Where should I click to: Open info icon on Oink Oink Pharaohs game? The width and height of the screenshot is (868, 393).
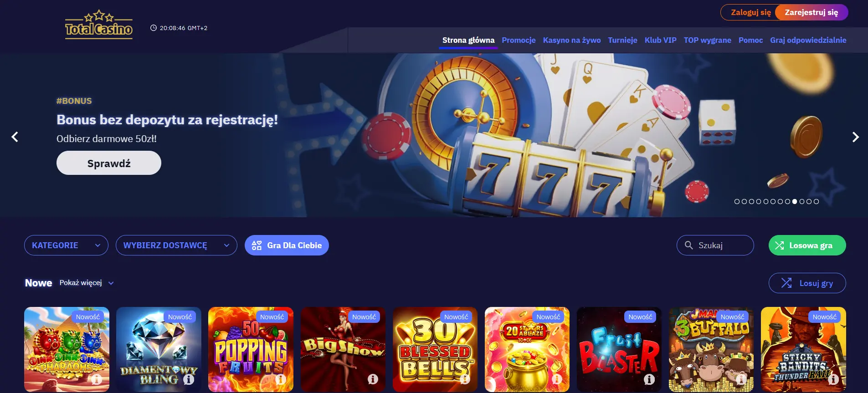(x=97, y=379)
